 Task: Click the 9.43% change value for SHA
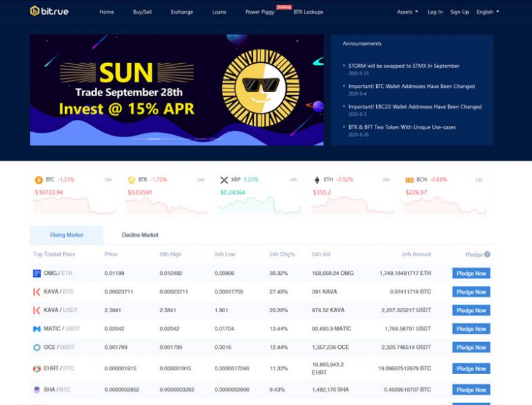pos(277,390)
